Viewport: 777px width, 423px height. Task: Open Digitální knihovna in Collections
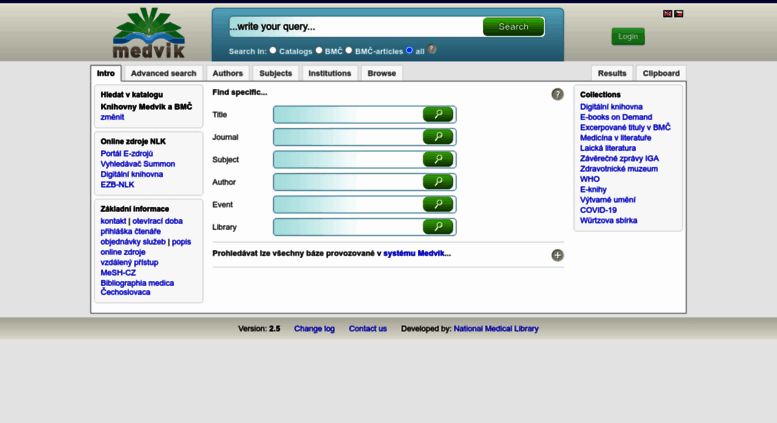tap(611, 107)
